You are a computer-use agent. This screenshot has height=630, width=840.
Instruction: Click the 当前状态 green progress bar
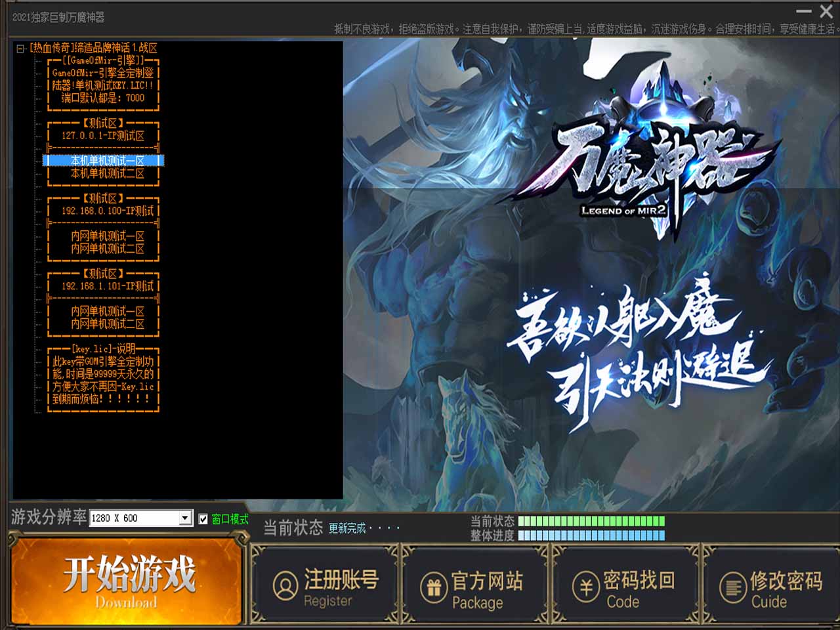591,521
